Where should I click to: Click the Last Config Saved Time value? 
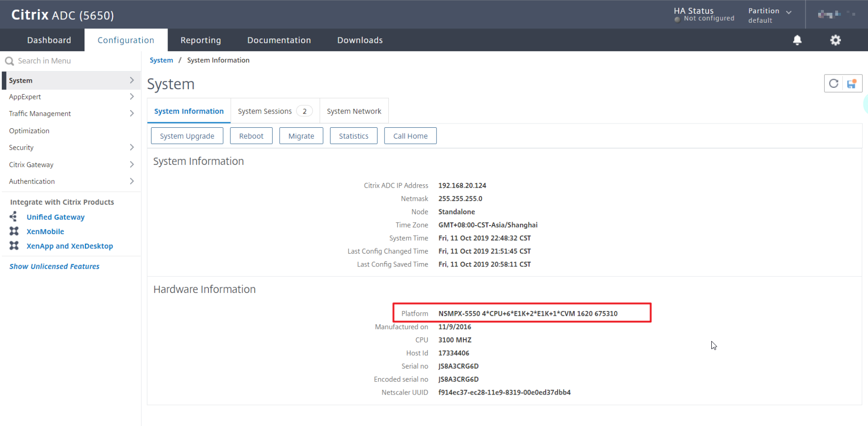coord(484,265)
